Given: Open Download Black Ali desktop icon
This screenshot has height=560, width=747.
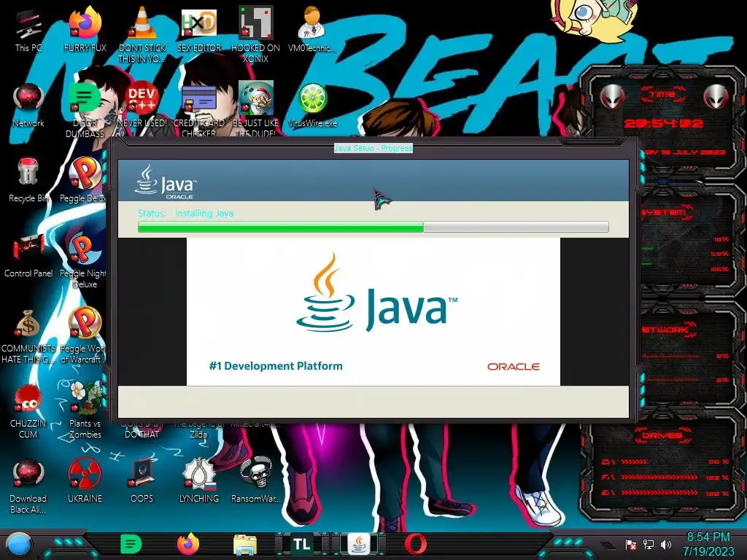Looking at the screenshot, I should [x=28, y=486].
